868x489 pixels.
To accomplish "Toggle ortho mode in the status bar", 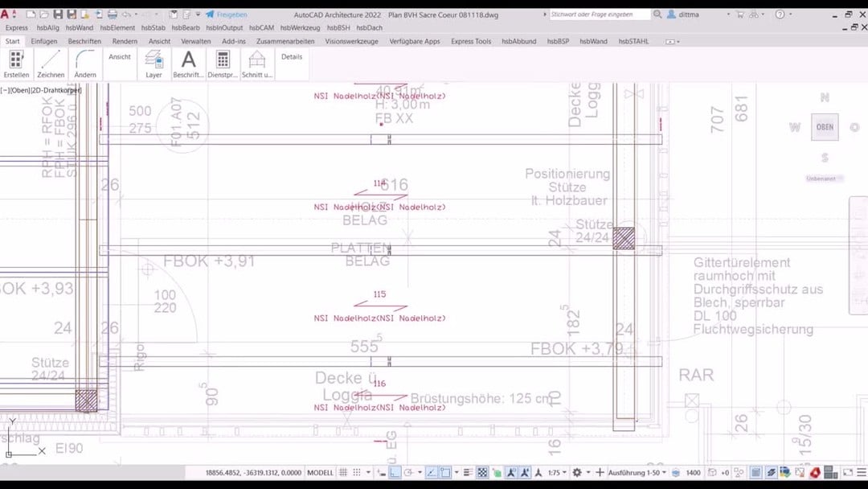I will coord(394,473).
